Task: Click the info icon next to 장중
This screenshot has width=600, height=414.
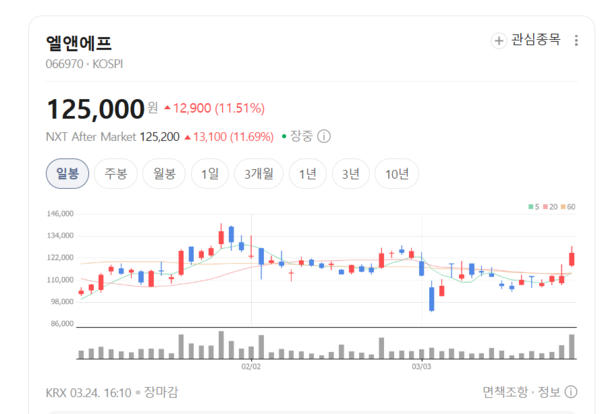Action: point(324,136)
